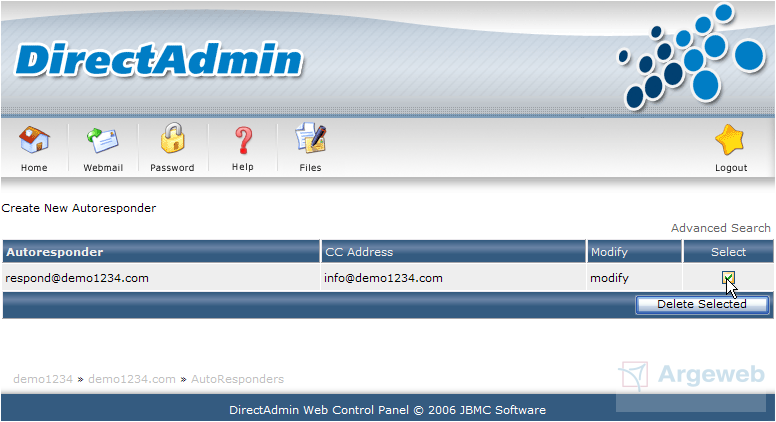Click the Password label in toolbar
The image size is (776, 422).
pos(172,168)
